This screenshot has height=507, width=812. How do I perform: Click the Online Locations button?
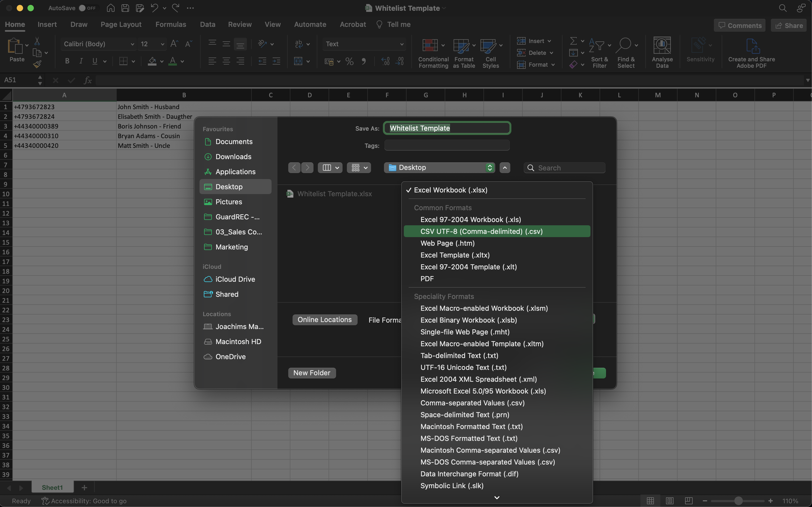tap(324, 320)
